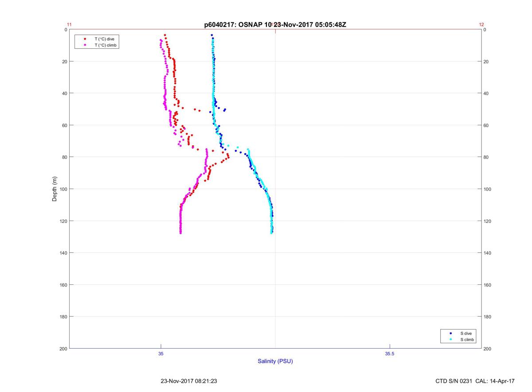Select the 'T (°C) dive' legend label
532x392 pixels.
pos(104,39)
